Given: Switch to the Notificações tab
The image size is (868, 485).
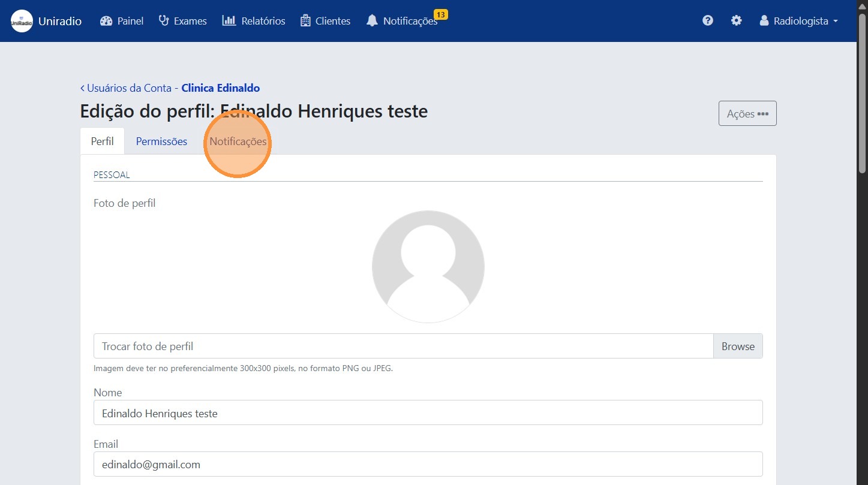Looking at the screenshot, I should (x=238, y=141).
